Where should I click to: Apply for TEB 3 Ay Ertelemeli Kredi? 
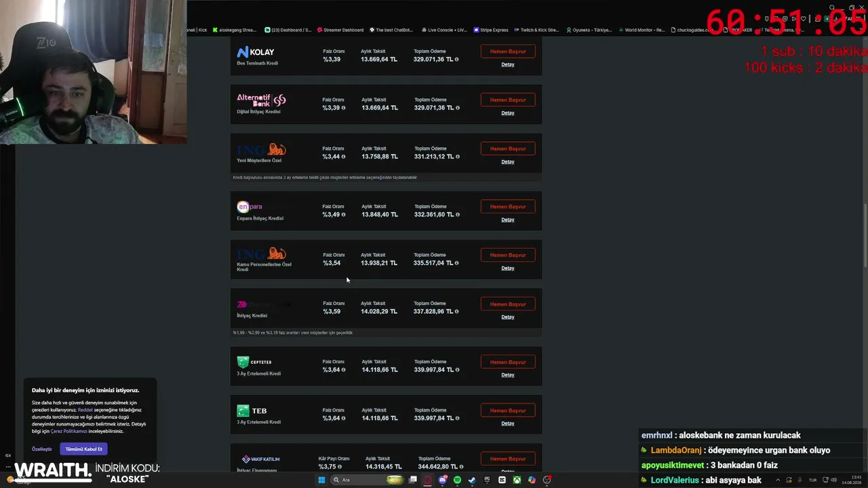click(508, 411)
